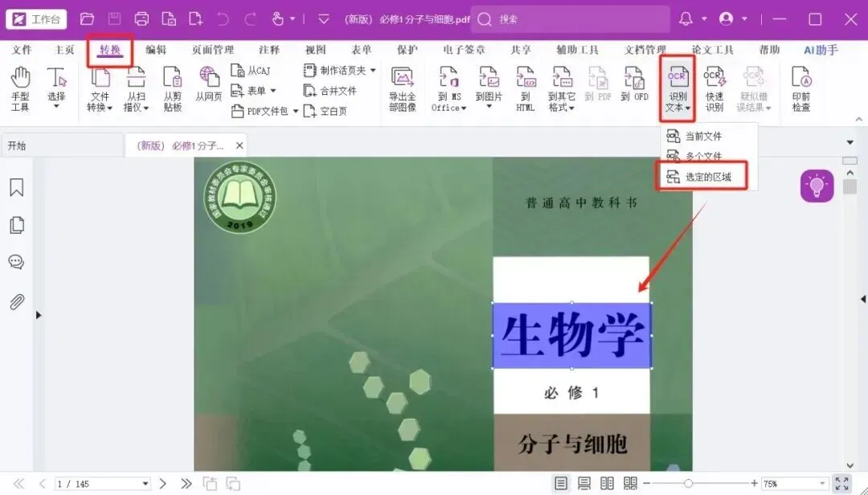Image resolution: width=868 pixels, height=495 pixels.
Task: Open the Bookmarks side panel
Action: 17,188
